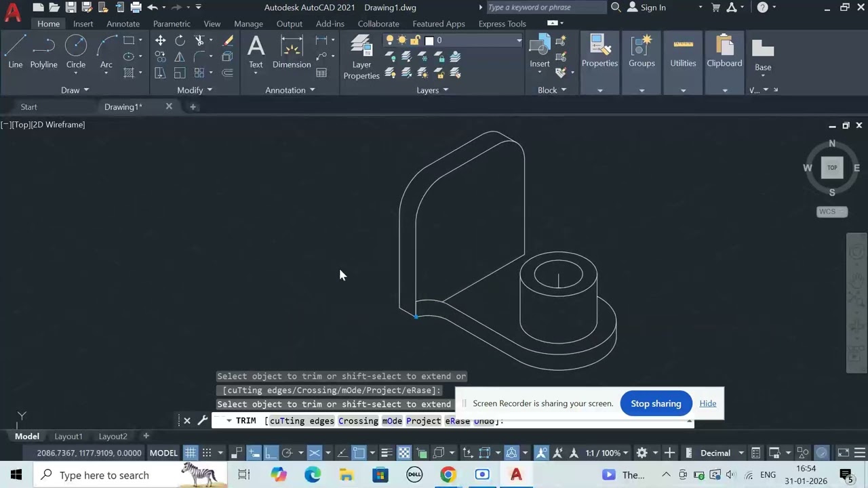
Task: Click the Move tool in Modify panel
Action: (160, 41)
